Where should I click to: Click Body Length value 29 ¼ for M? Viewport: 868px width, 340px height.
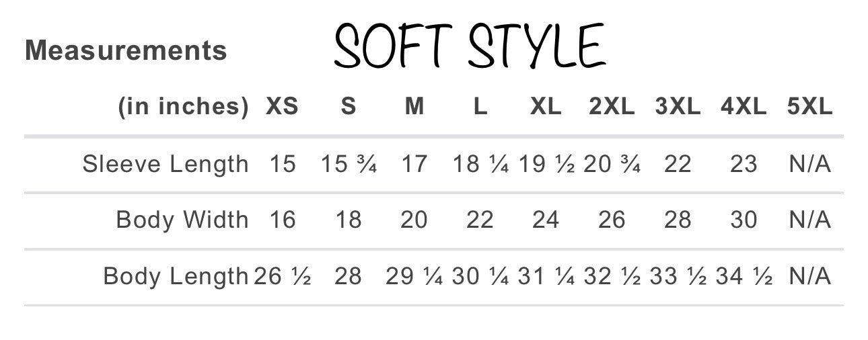[414, 276]
